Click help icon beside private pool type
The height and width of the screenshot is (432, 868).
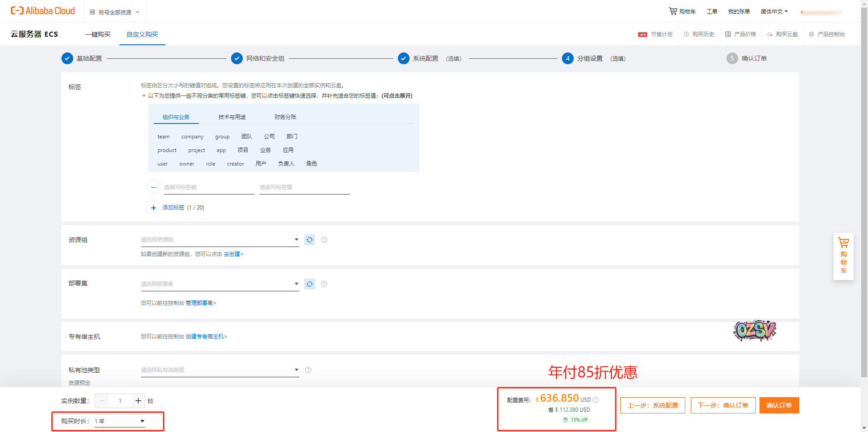point(308,370)
